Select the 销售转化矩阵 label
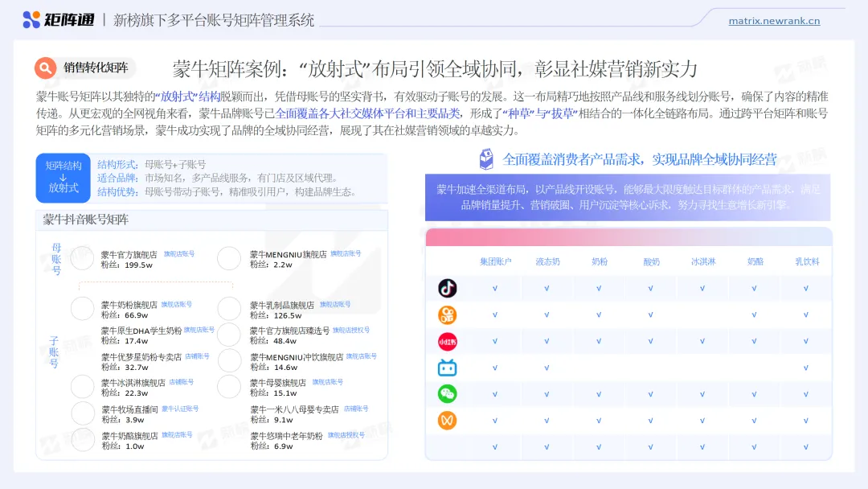The width and height of the screenshot is (868, 489). pos(96,68)
